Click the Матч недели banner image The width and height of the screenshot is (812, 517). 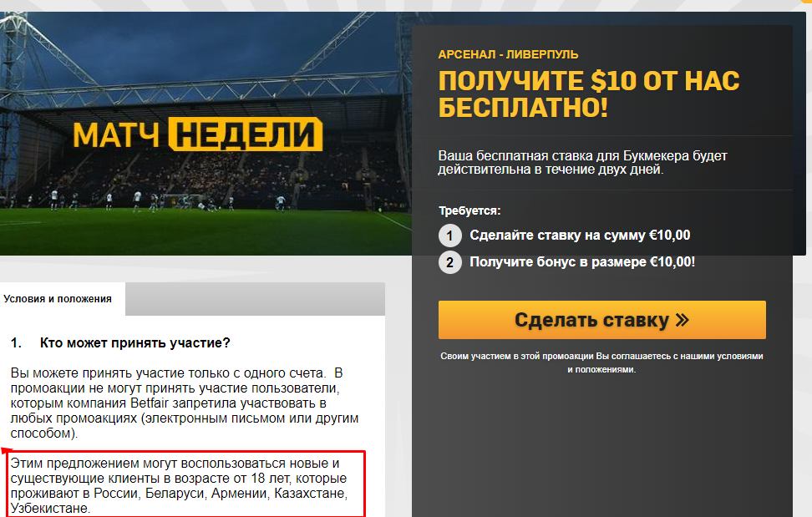[206, 134]
